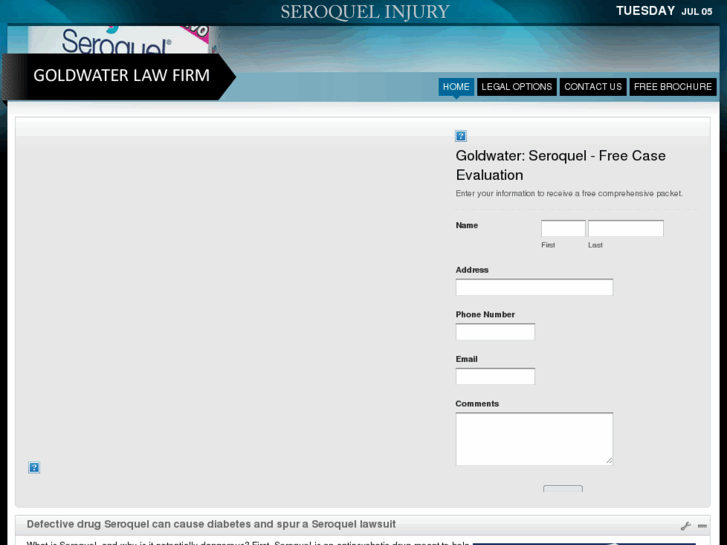Click the Seroquel Injury site title
This screenshot has height=545, width=727.
pos(365,12)
